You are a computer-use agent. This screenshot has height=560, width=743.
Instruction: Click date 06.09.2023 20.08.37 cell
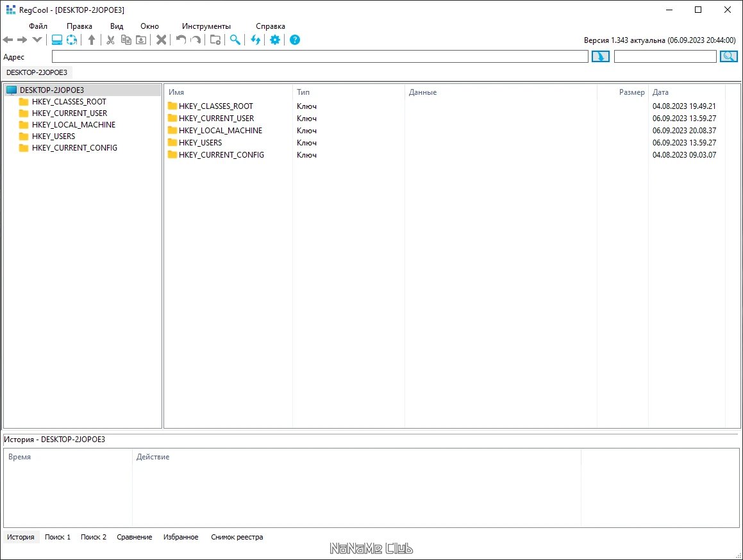[x=684, y=130]
